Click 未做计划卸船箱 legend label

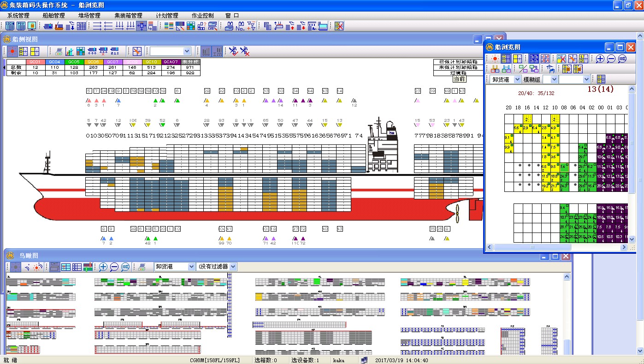click(458, 67)
